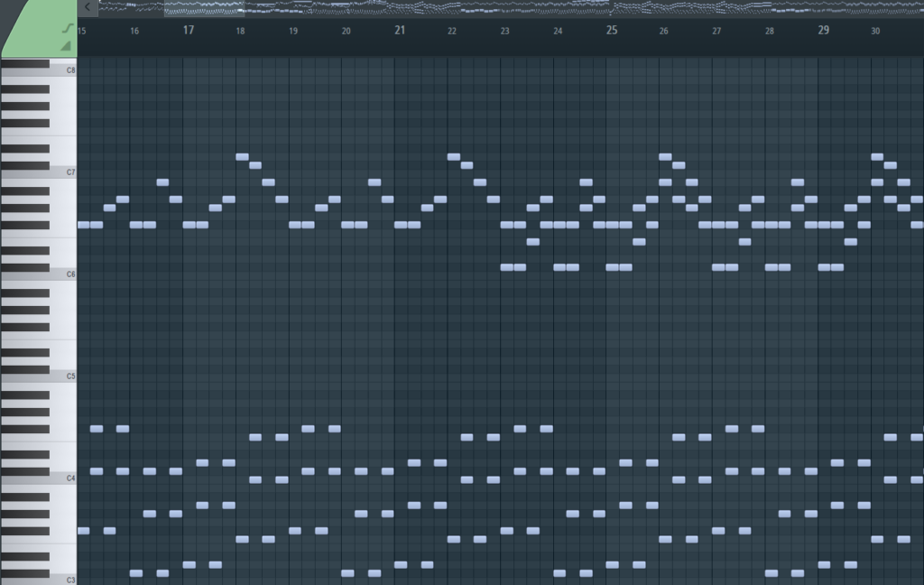924x585 pixels.
Task: Jump to bar 17 on the timeline
Action: coord(188,31)
